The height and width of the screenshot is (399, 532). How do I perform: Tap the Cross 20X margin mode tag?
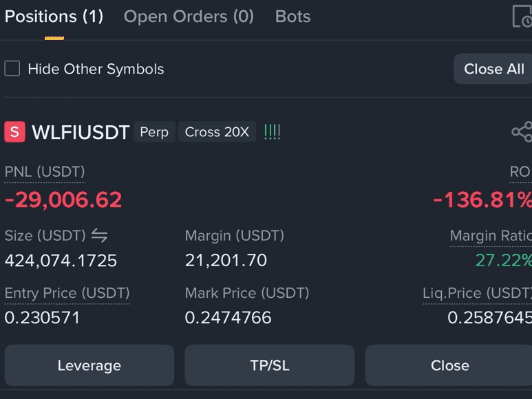click(x=217, y=132)
